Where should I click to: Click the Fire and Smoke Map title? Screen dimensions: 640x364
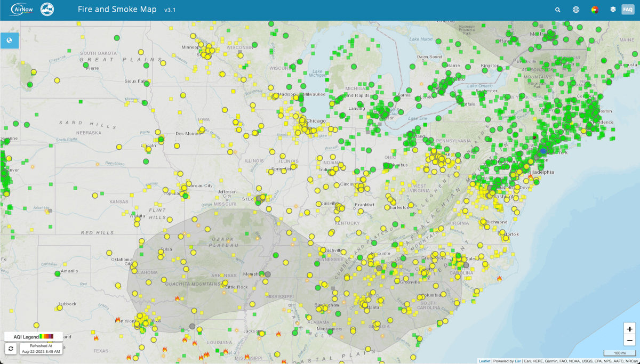tap(117, 10)
